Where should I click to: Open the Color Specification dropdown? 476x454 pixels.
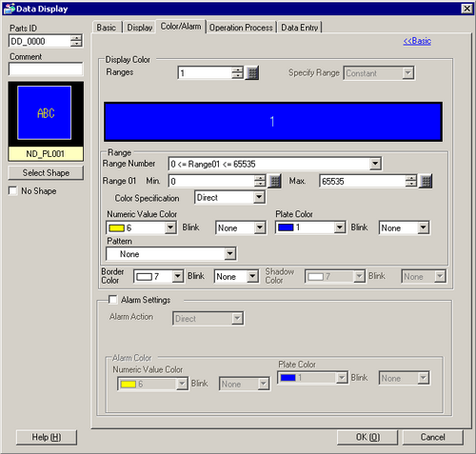(259, 197)
